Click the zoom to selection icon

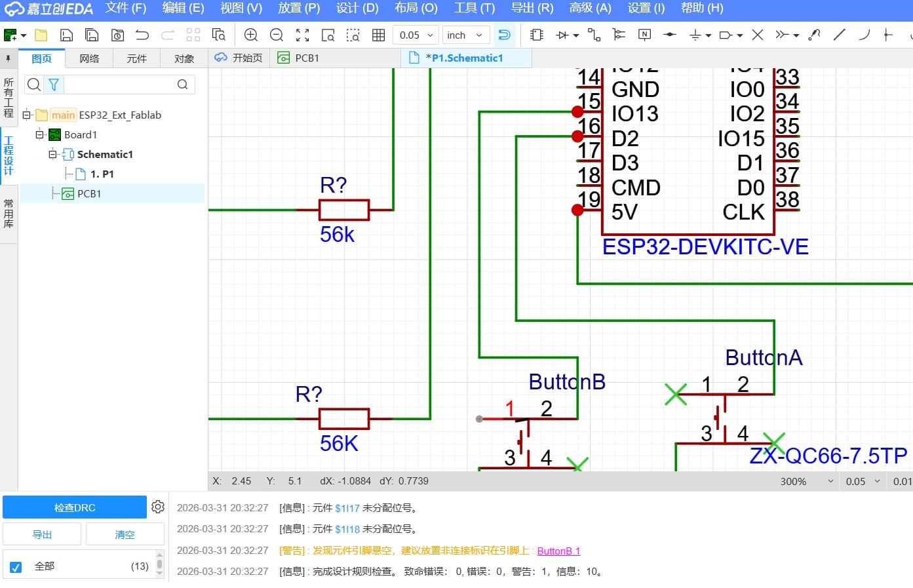tap(353, 35)
